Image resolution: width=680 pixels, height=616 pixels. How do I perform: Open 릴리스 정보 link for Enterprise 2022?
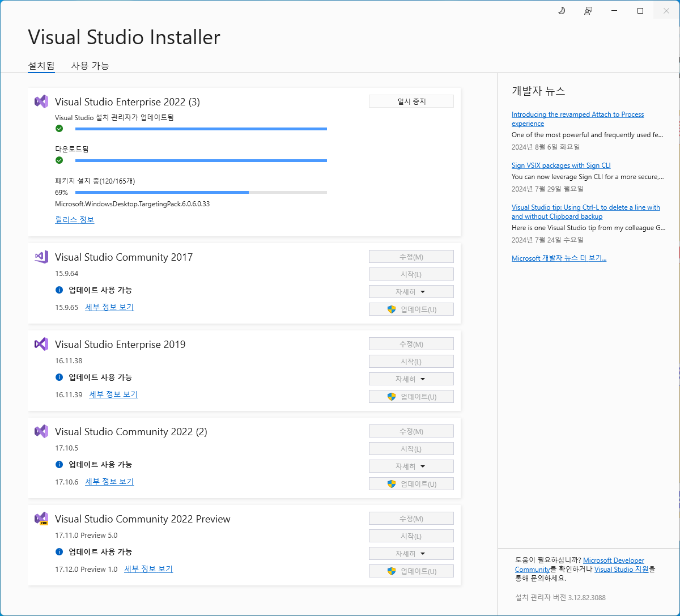pyautogui.click(x=74, y=220)
